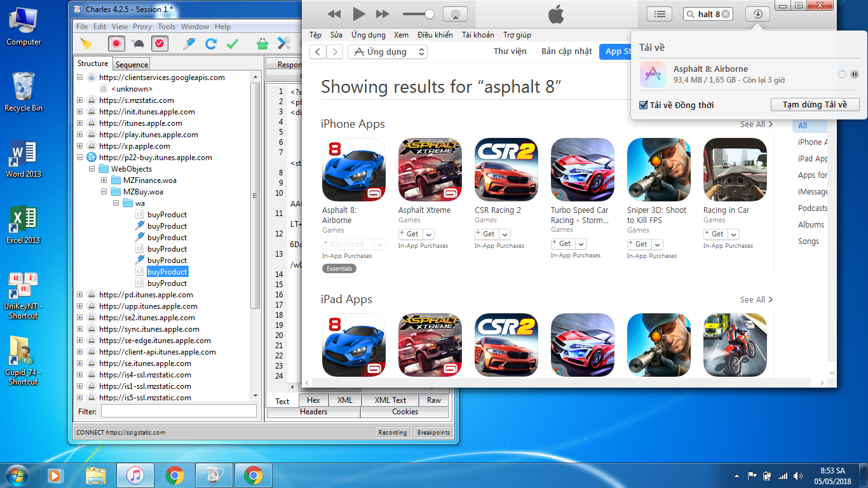The width and height of the screenshot is (868, 488).
Task: Select the highlighted buyProduct request
Action: point(167,272)
